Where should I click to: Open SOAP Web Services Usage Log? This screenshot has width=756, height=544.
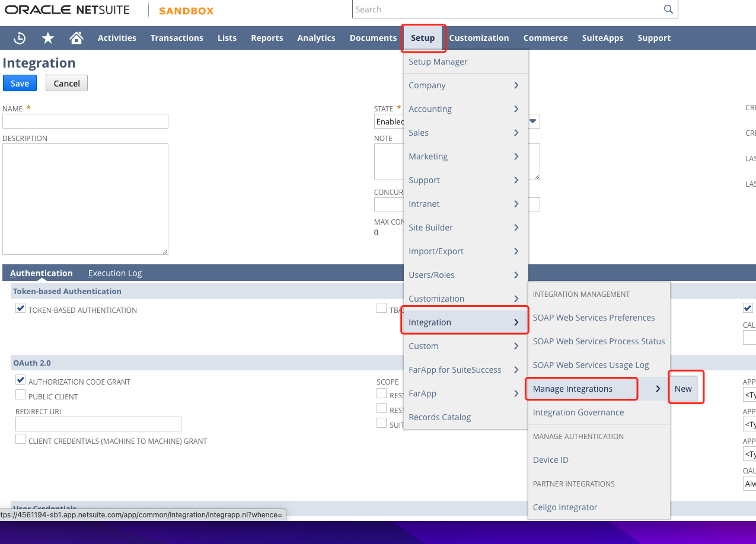598,365
